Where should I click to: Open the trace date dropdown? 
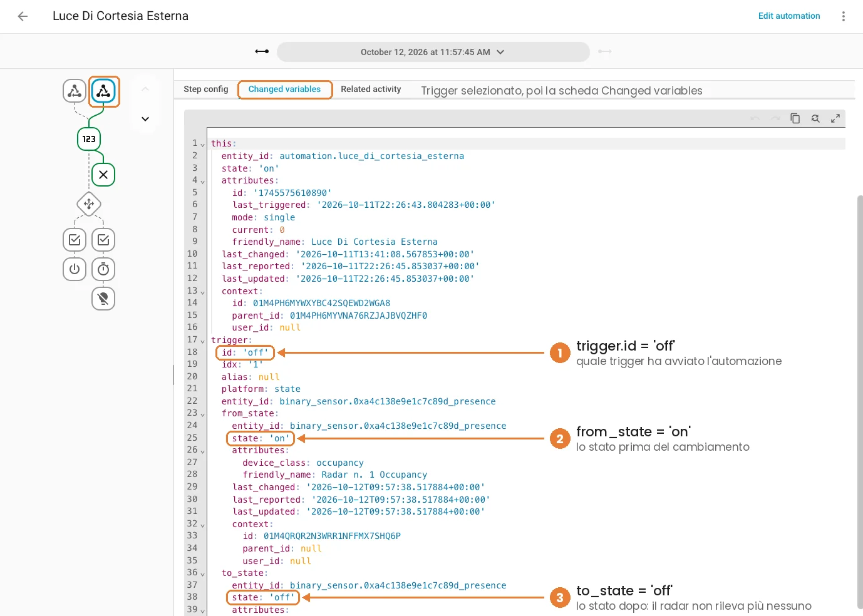(x=433, y=52)
